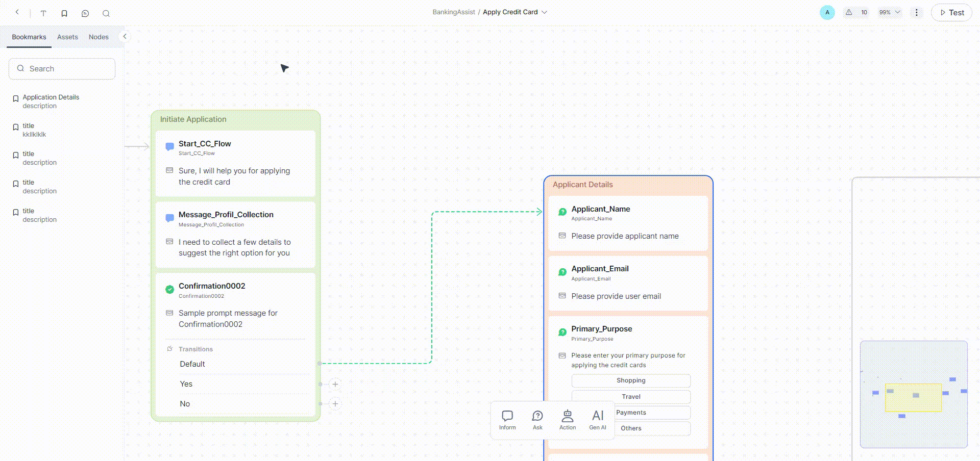This screenshot has height=461, width=980.
Task: Add an Ask node
Action: (x=537, y=420)
